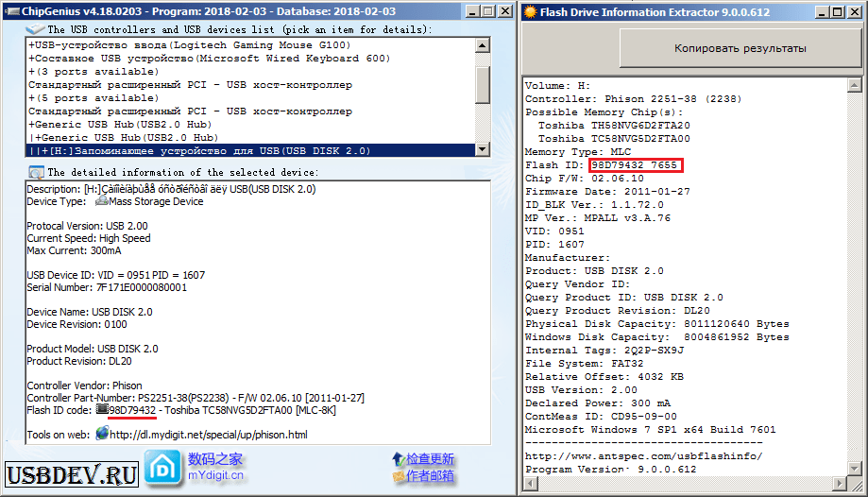This screenshot has width=868, height=497.
Task: Open the 数码之家 mYdigit.cn link
Action: 215,467
